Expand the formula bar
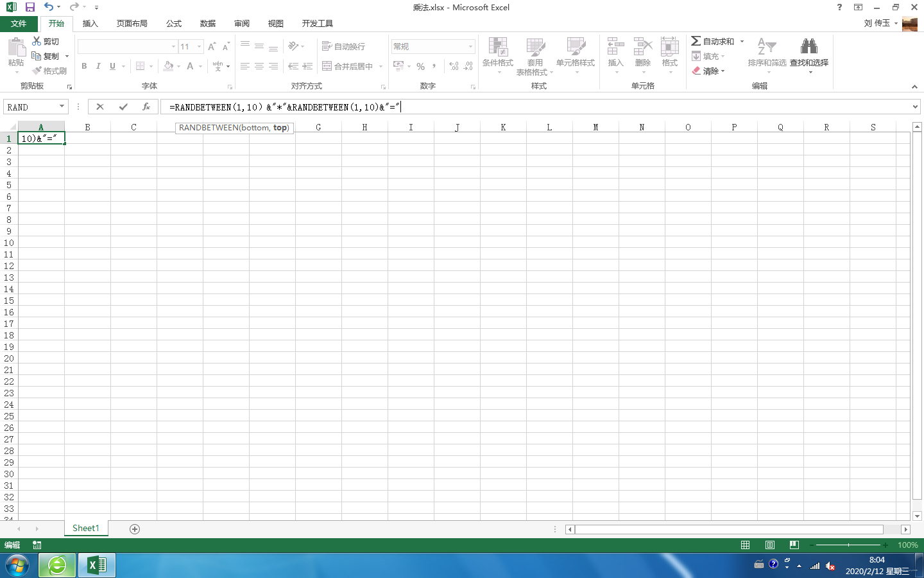The height and width of the screenshot is (578, 924). (915, 107)
